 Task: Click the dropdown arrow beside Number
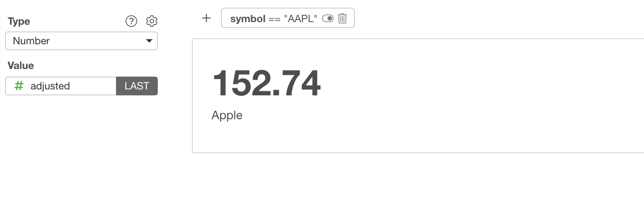pyautogui.click(x=149, y=41)
